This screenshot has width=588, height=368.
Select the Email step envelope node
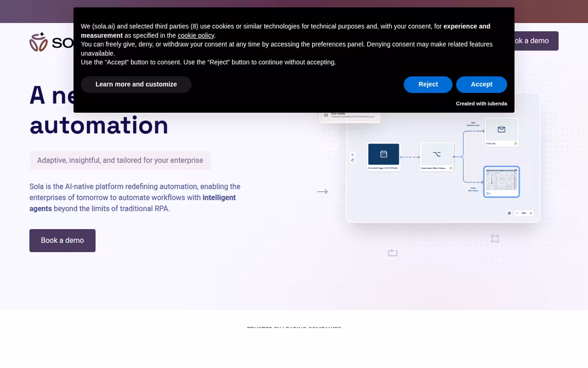click(501, 132)
